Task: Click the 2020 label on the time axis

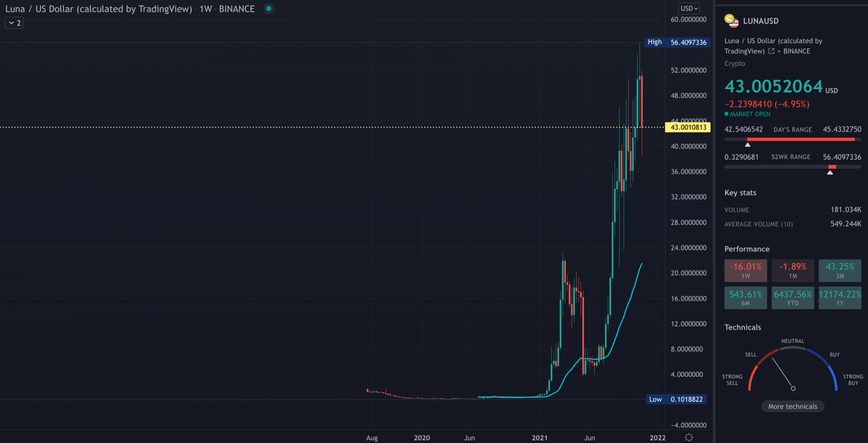Action: click(422, 438)
